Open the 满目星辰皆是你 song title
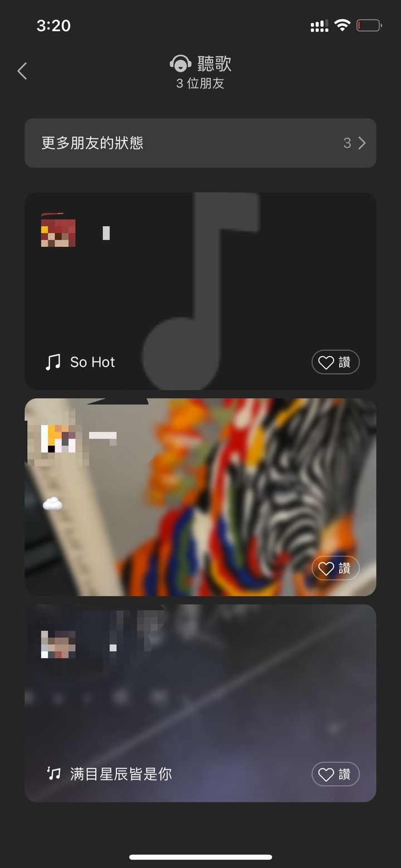 point(121,774)
